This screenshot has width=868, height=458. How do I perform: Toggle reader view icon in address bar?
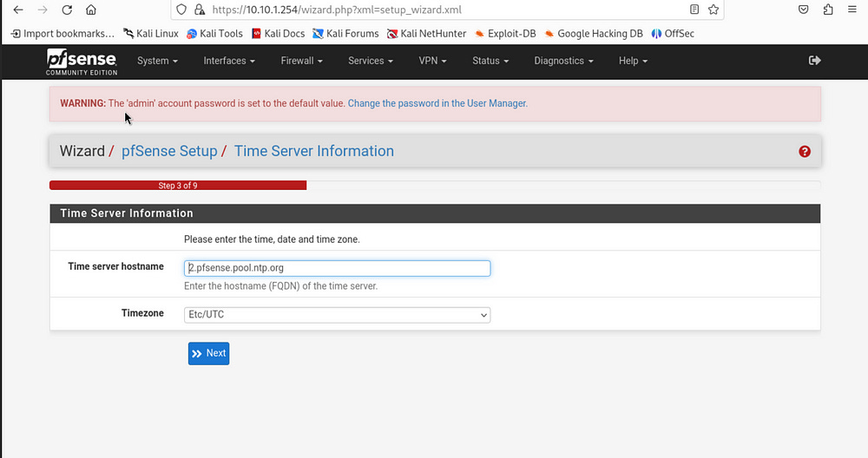tap(694, 10)
